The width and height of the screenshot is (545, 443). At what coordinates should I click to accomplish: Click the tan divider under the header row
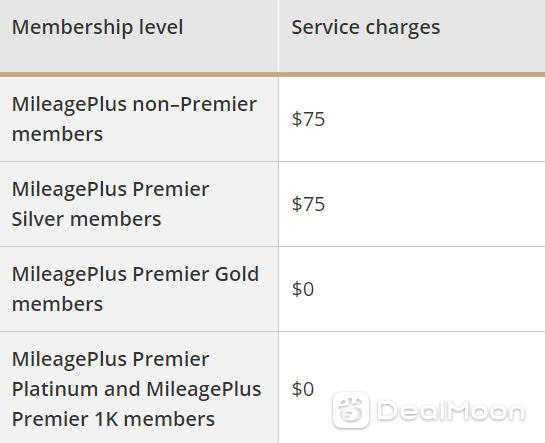coord(272,75)
